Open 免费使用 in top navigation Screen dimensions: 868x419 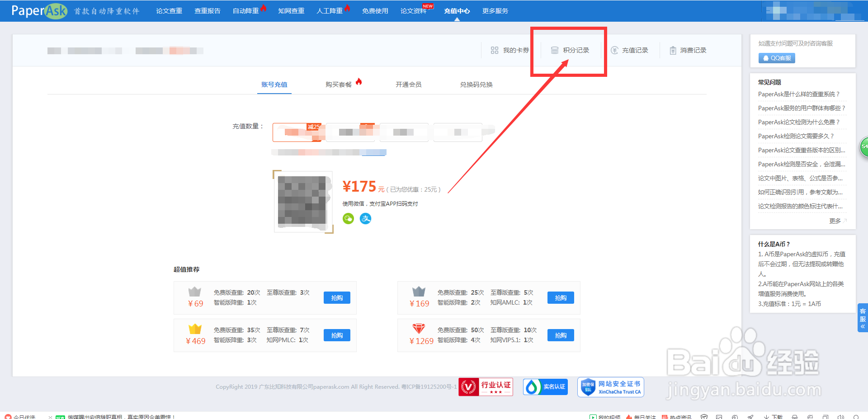375,11
